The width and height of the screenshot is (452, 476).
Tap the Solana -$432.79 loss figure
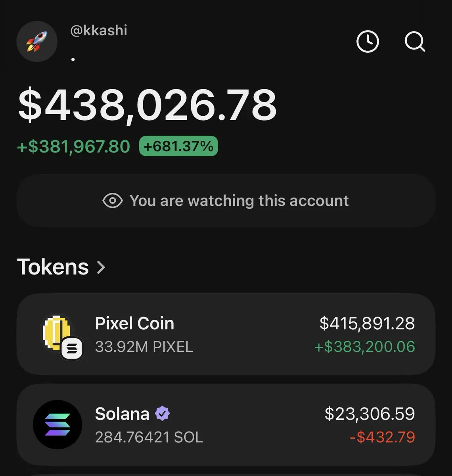[x=382, y=437]
